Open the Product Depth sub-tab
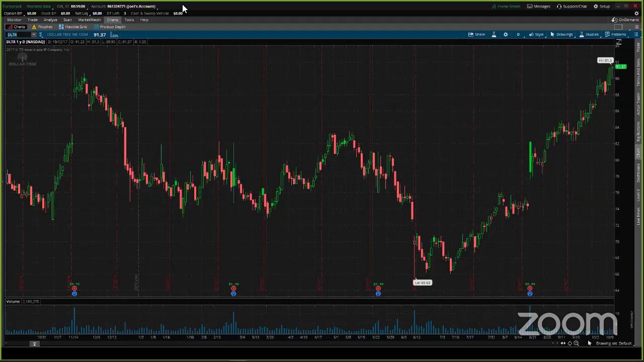This screenshot has height=362, width=644. [110, 27]
